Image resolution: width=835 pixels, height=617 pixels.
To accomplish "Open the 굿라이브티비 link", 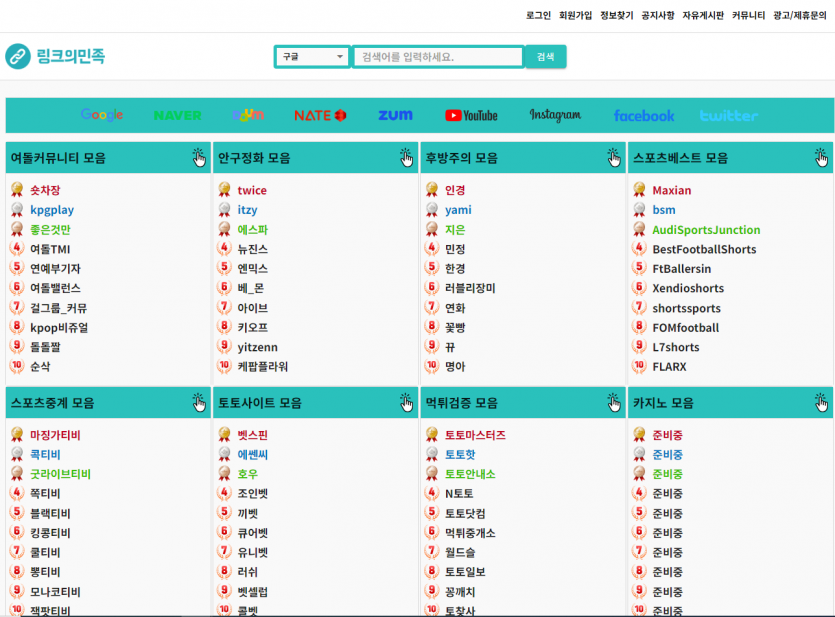I will (60, 474).
